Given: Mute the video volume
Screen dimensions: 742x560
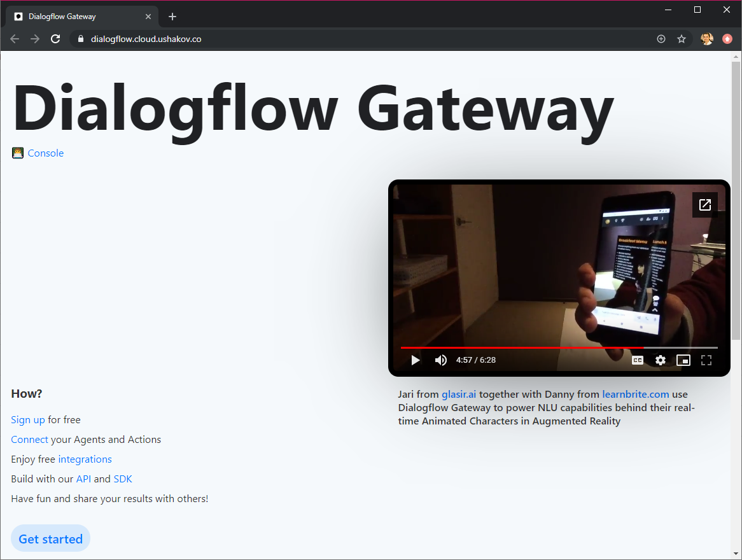Looking at the screenshot, I should 440,360.
